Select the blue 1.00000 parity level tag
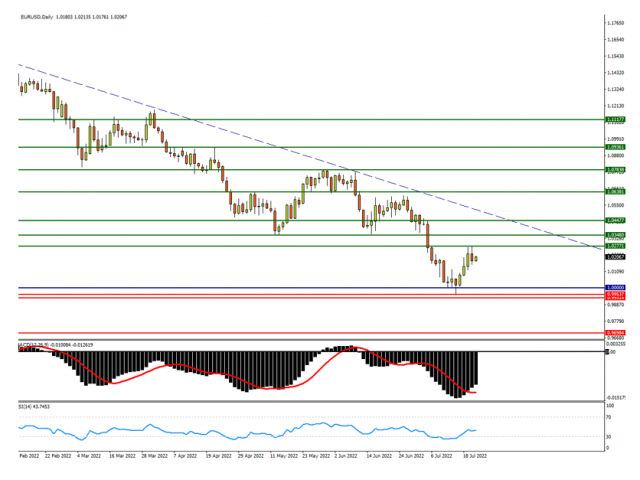 (616, 288)
